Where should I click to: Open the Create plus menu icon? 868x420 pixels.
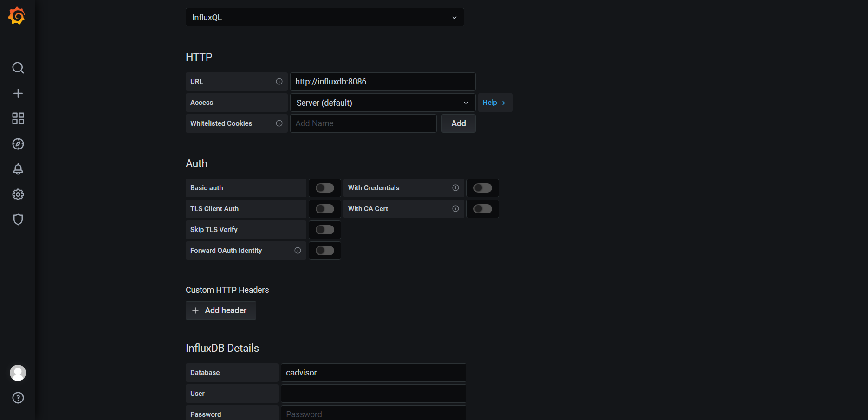[x=18, y=93]
